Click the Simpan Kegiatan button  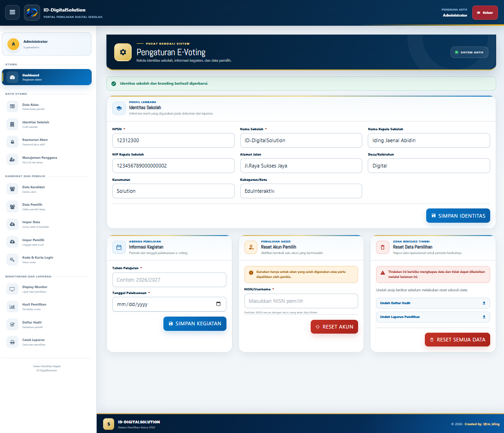195,323
